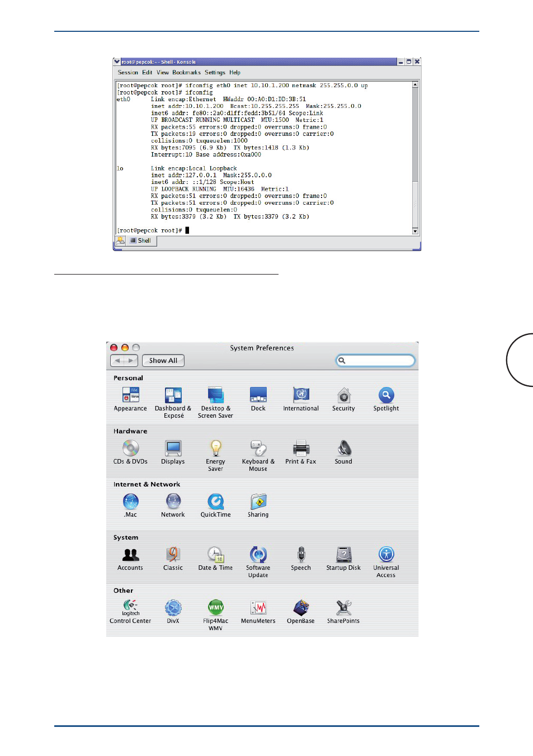Open DivX preference pane
The height and width of the screenshot is (756, 533).
click(173, 612)
